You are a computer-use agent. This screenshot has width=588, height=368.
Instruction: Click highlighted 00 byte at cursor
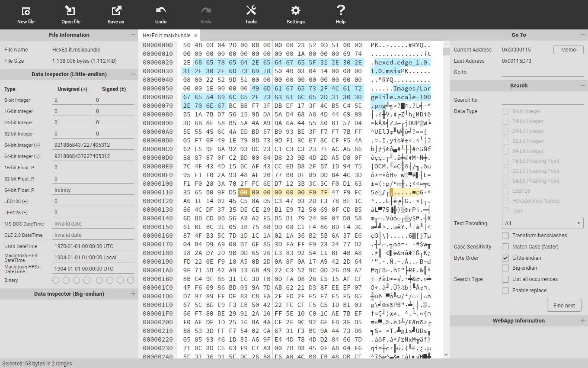244,192
